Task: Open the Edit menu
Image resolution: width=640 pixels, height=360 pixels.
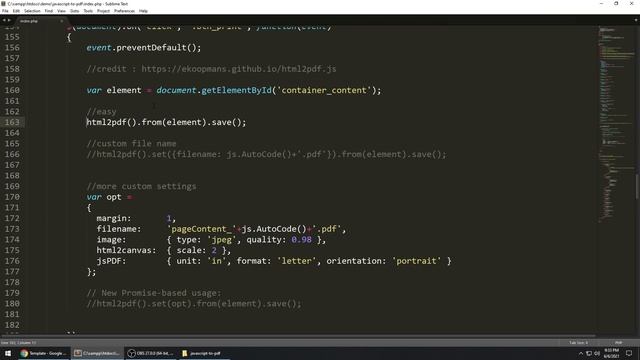Action: click(x=16, y=11)
